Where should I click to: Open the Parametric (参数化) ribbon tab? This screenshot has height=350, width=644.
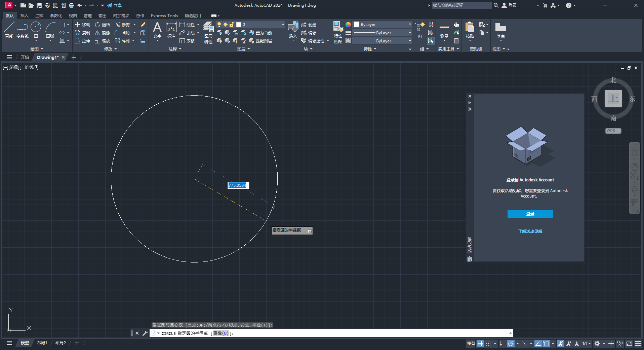click(56, 16)
